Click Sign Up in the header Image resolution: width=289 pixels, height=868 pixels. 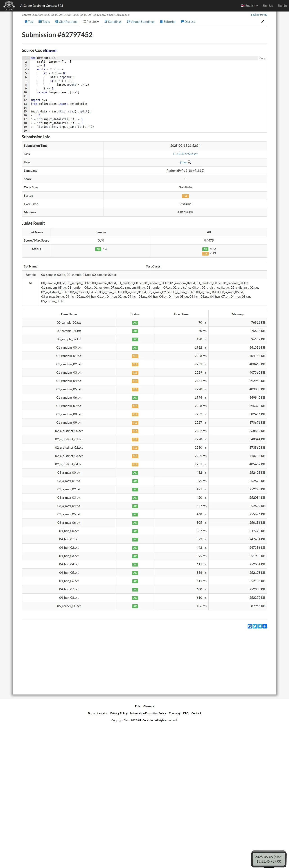point(267,6)
